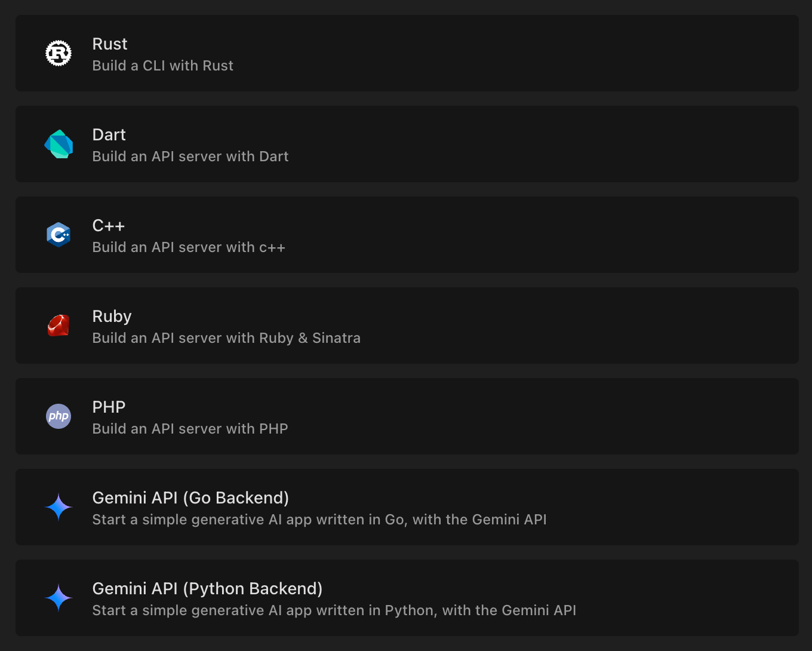Screen dimensions: 812x651
Task: Select the Rust template title
Action: 110,44
